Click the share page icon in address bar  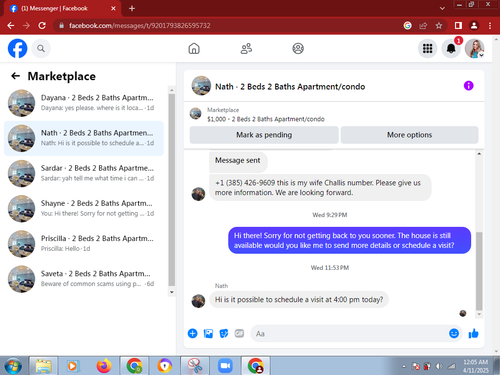click(423, 25)
